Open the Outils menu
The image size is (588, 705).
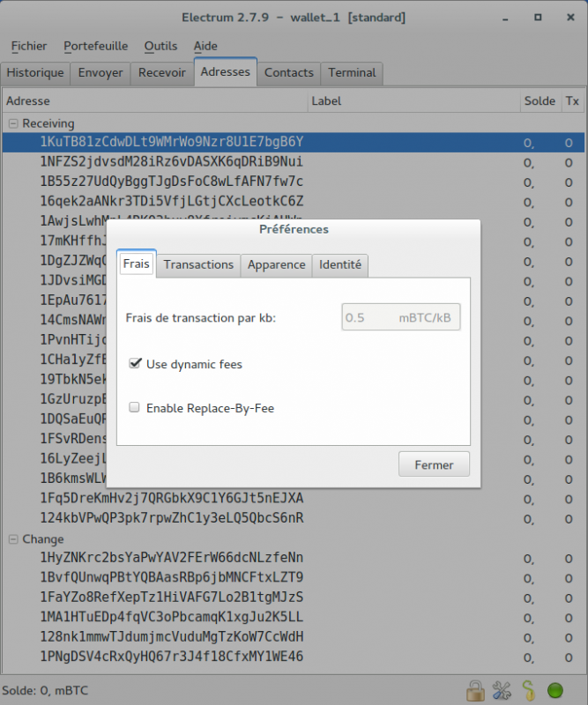[x=160, y=46]
